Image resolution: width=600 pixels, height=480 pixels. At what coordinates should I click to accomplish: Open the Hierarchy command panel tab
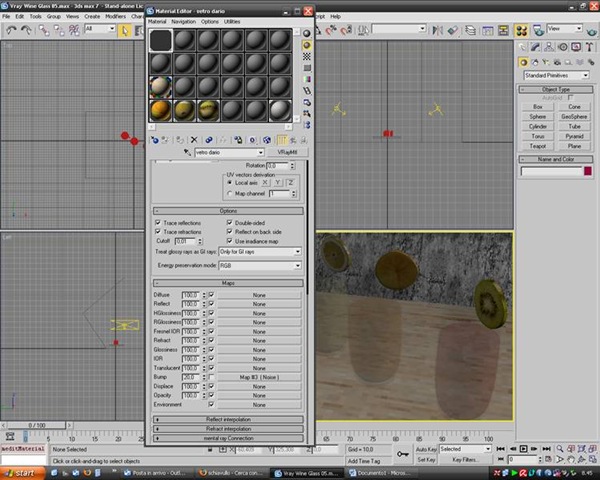point(549,47)
